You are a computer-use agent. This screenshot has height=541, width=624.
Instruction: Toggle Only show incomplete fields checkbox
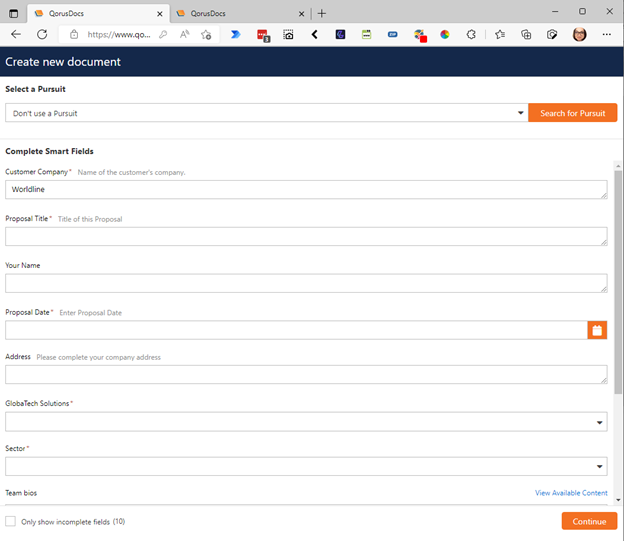[x=11, y=521]
